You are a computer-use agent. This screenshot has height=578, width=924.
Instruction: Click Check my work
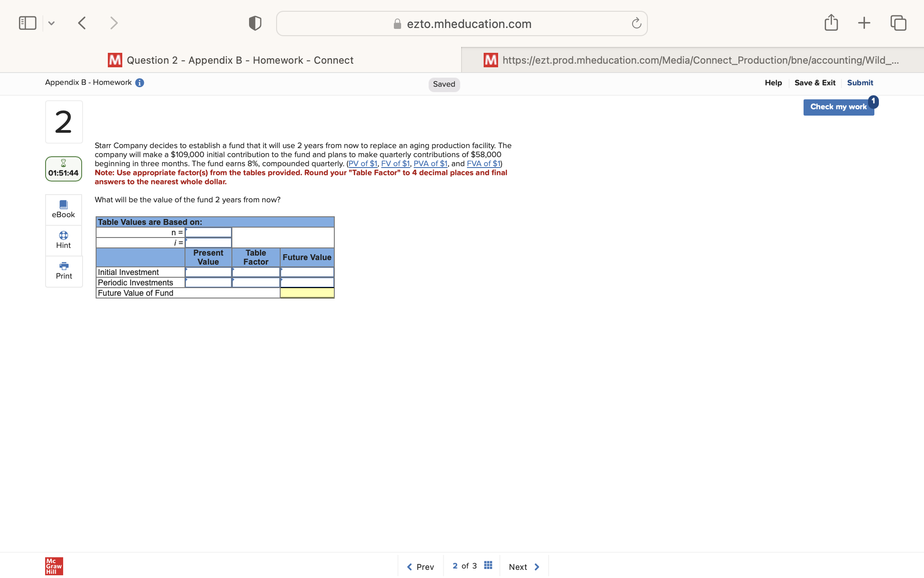point(838,107)
